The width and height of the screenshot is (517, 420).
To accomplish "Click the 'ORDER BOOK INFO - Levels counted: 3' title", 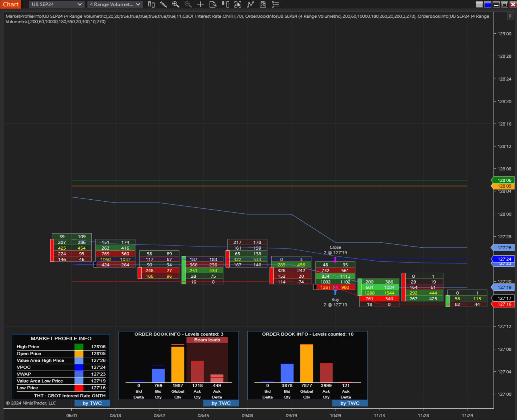I will 179,334.
